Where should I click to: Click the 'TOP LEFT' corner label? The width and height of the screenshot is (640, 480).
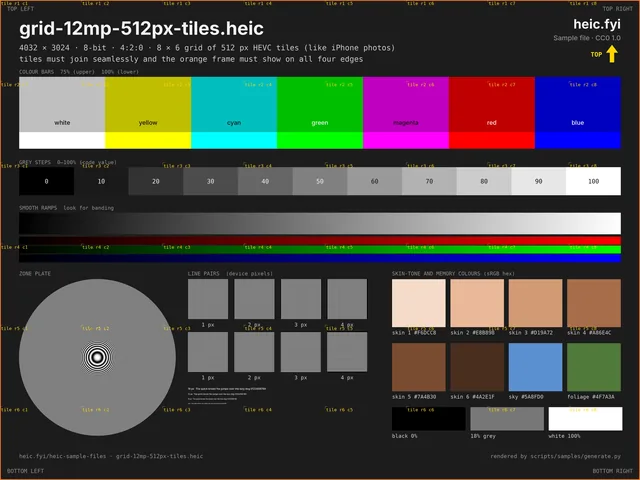pyautogui.click(x=20, y=9)
